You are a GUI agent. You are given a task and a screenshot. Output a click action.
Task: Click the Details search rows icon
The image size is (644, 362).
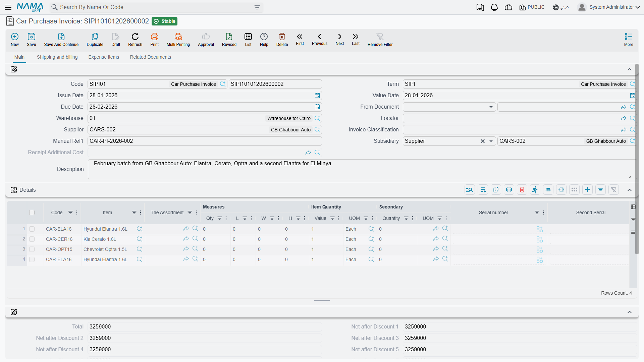point(470,190)
